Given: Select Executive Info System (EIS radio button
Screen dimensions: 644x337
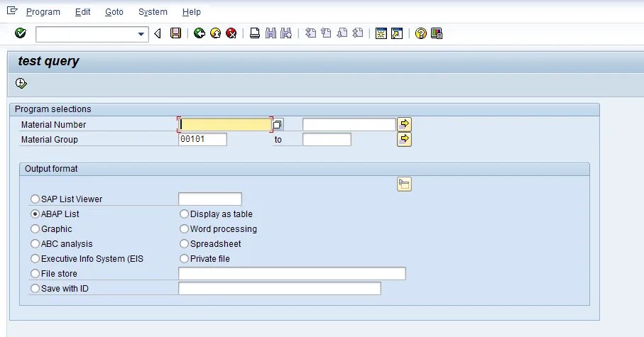Looking at the screenshot, I should tap(36, 258).
